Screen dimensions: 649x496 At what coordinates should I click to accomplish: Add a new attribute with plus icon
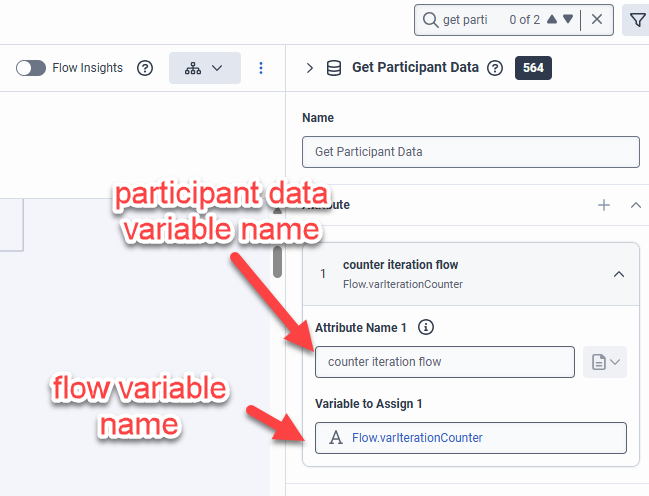click(603, 205)
